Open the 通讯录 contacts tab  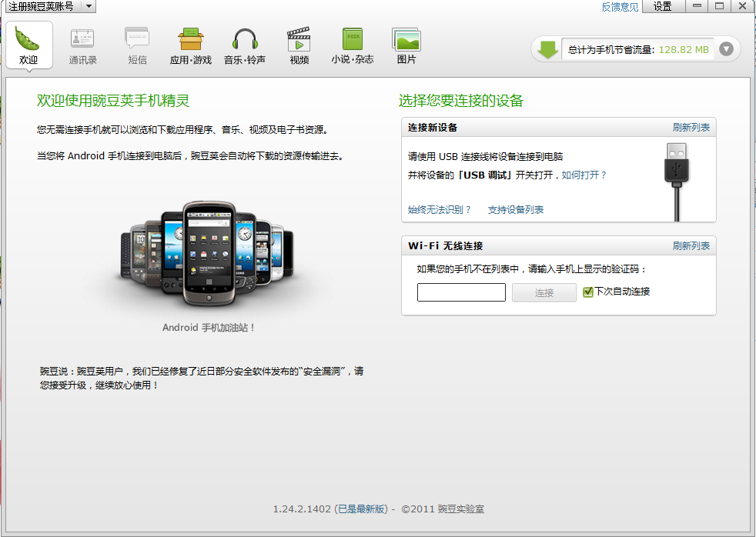(82, 45)
